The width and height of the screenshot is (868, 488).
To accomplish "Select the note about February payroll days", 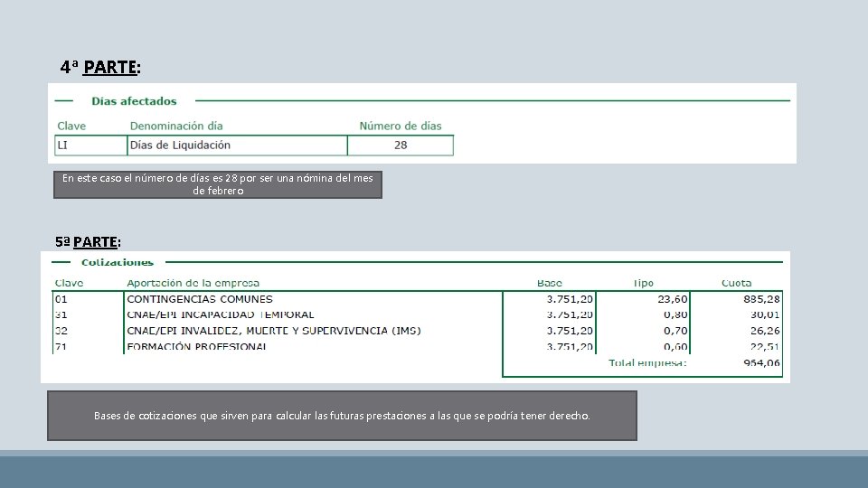I will click(x=218, y=184).
